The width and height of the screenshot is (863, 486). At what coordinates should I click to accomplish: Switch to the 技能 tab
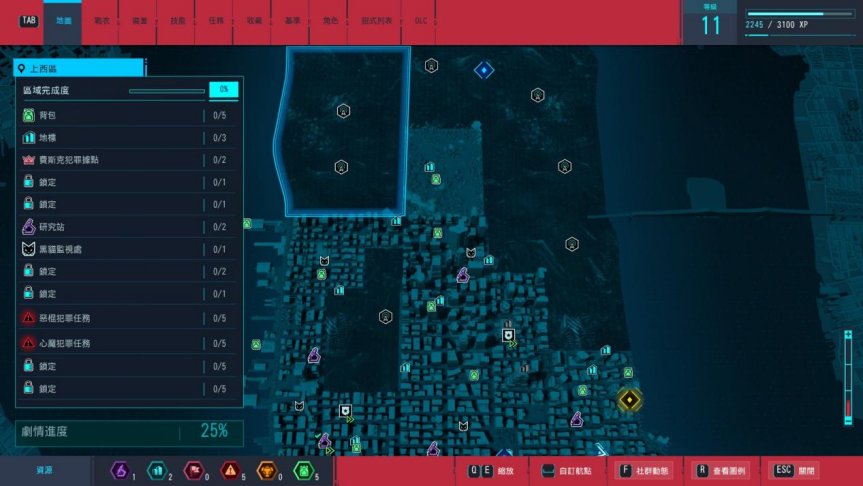[177, 21]
